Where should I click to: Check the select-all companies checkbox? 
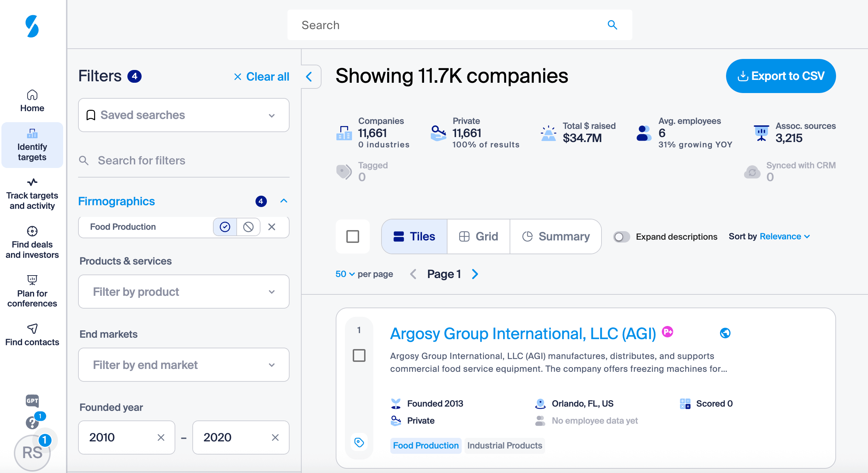point(352,236)
